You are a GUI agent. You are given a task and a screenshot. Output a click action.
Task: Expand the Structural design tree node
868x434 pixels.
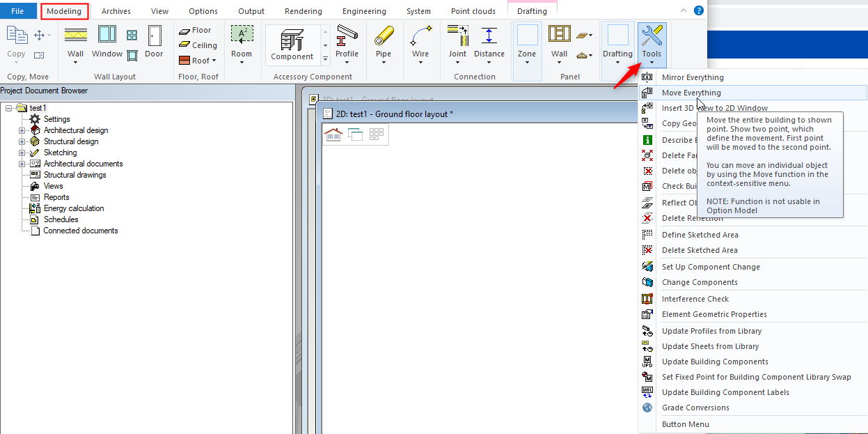(22, 141)
